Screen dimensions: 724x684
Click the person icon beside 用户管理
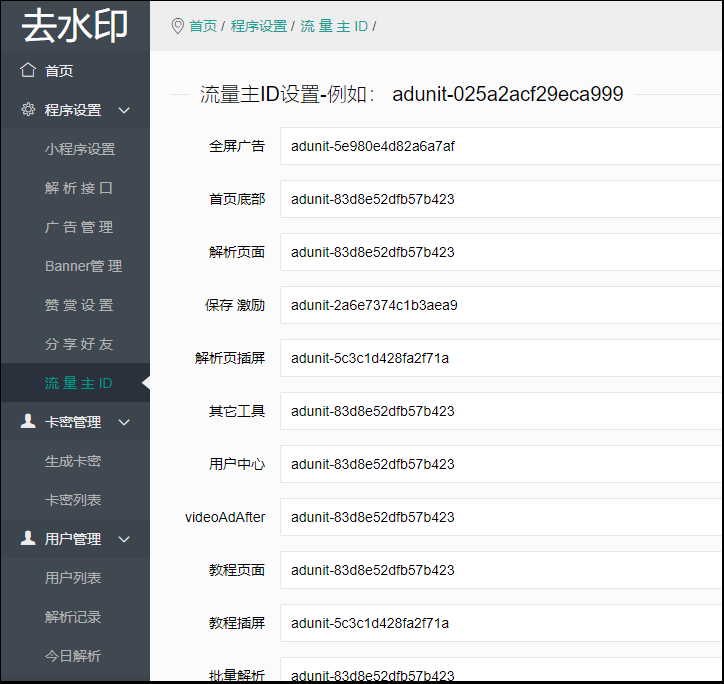tap(28, 539)
